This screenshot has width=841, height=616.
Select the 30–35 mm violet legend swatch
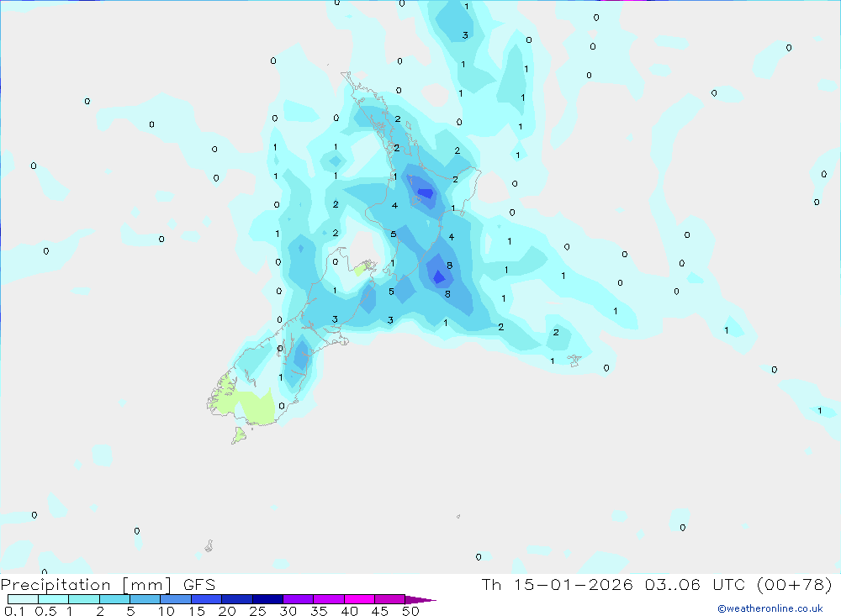(x=299, y=599)
